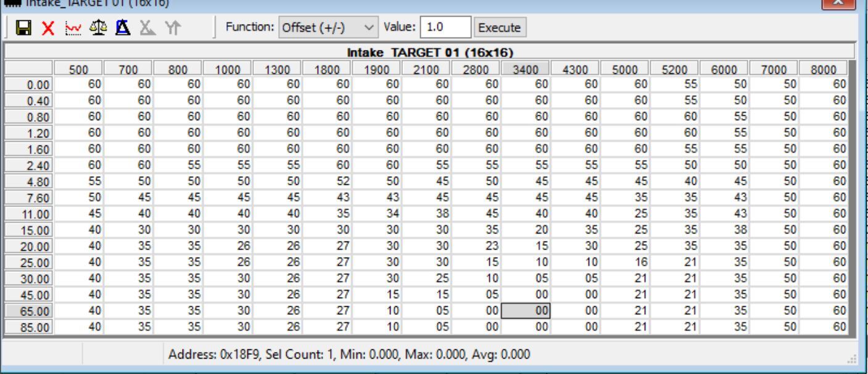Select the 3400 column header
Image resolution: width=868 pixels, height=374 pixels.
coord(526,68)
